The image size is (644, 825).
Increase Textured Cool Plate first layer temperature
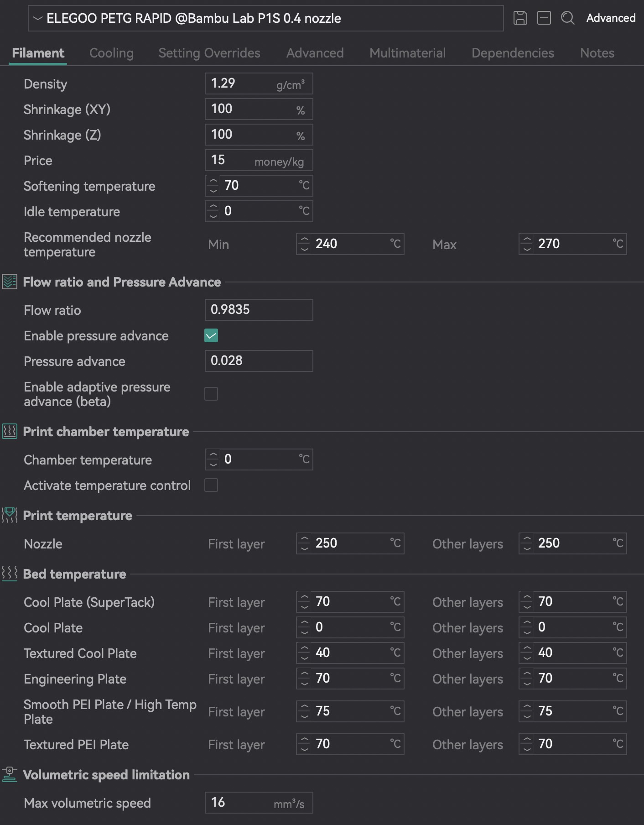tap(304, 648)
